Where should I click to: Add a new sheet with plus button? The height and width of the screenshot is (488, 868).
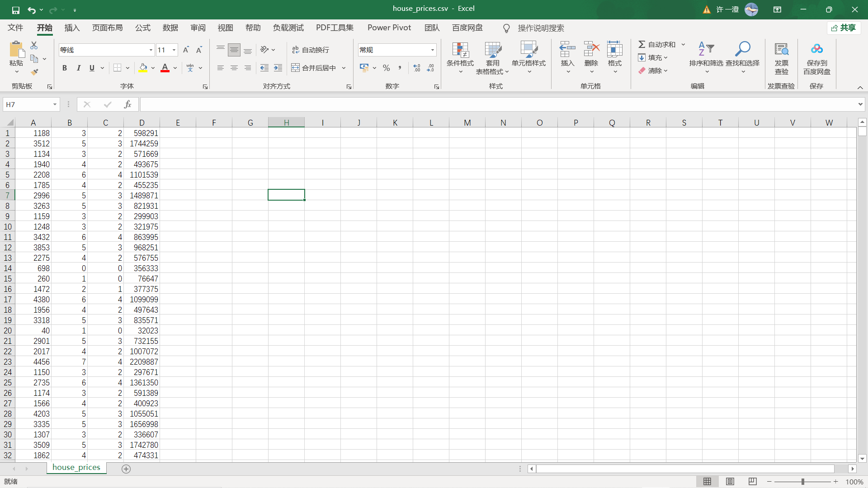[x=126, y=469]
